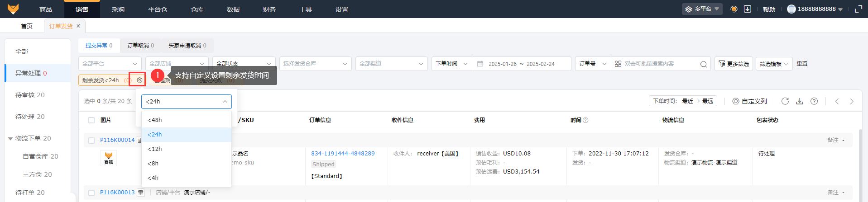The image size is (868, 202).
Task: Open the 数据 top menu
Action: [233, 9]
